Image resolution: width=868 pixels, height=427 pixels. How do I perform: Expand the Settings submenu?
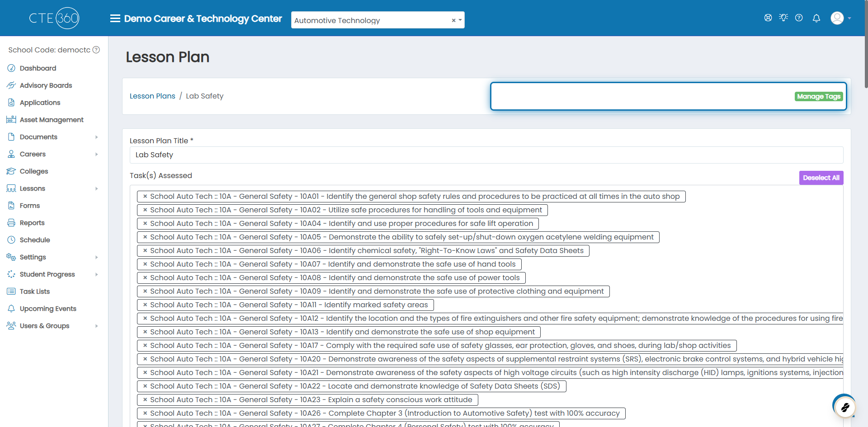tap(97, 257)
